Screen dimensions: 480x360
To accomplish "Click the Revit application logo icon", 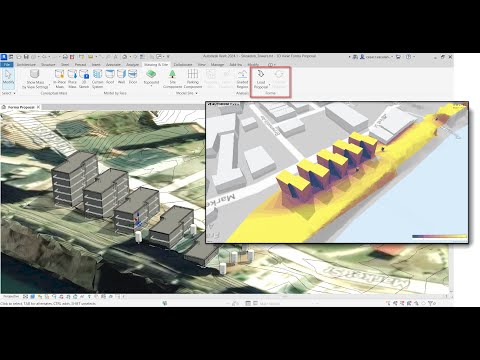I will pyautogui.click(x=3, y=57).
